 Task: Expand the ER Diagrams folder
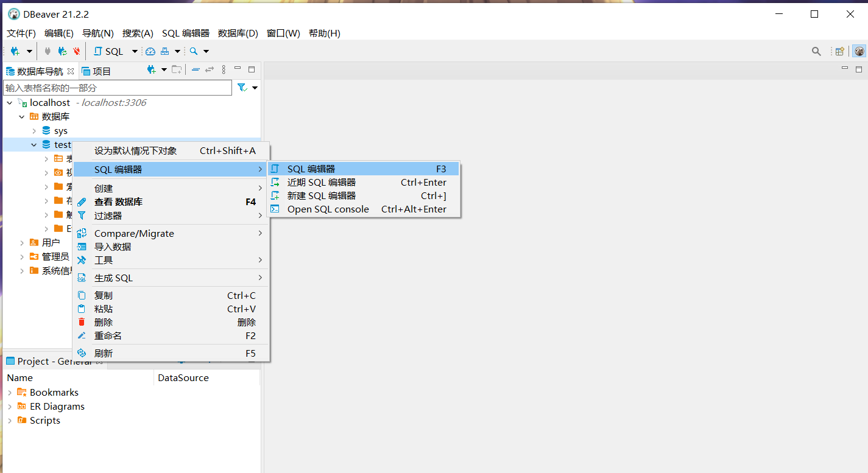point(10,407)
